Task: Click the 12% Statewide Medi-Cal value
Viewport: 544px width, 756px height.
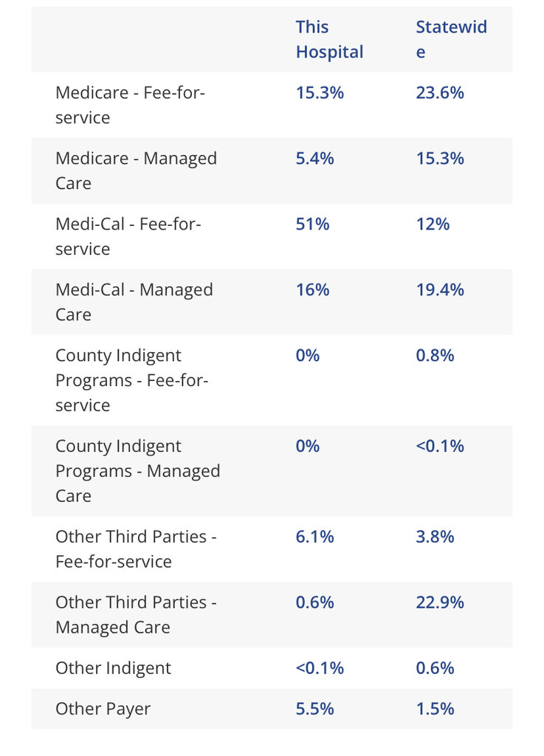Action: point(433,224)
